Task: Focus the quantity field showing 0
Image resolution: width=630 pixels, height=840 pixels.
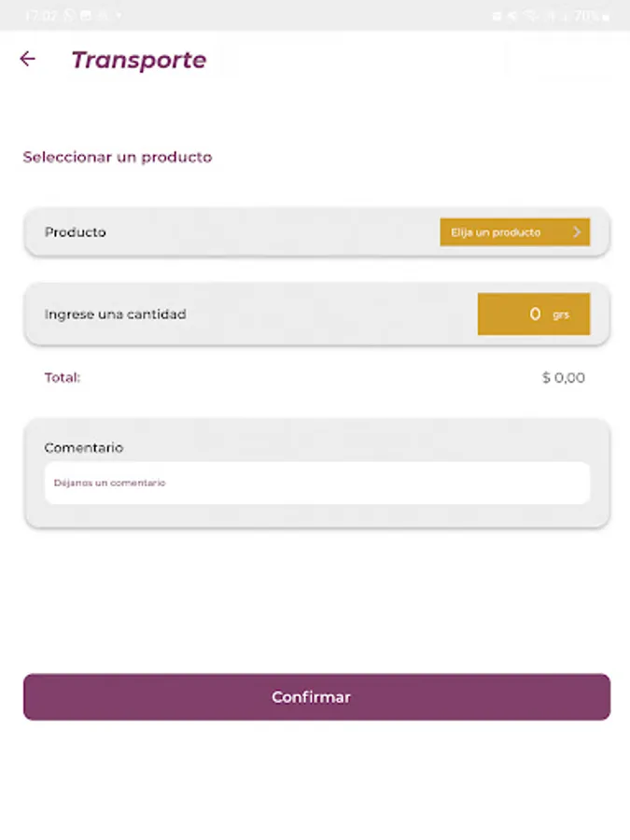Action: click(x=534, y=315)
